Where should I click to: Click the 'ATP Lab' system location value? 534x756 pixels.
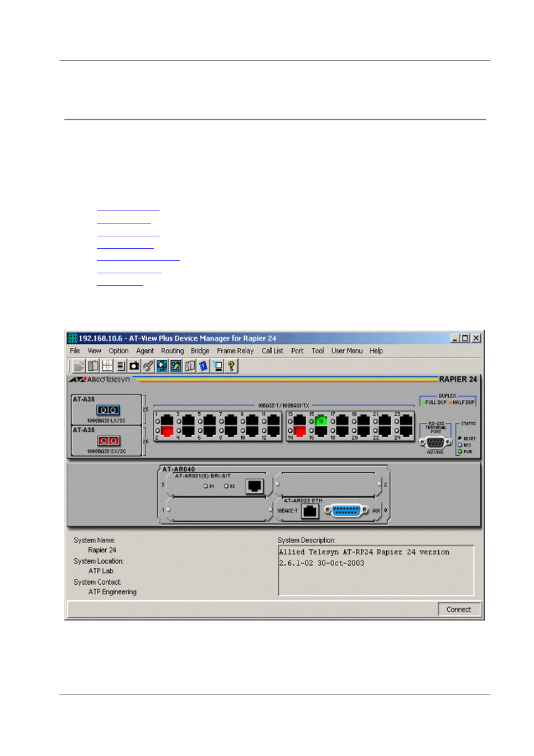tap(101, 571)
